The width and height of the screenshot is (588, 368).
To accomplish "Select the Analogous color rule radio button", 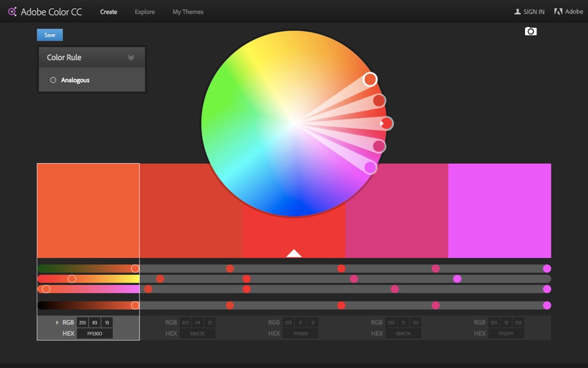I will pos(53,79).
